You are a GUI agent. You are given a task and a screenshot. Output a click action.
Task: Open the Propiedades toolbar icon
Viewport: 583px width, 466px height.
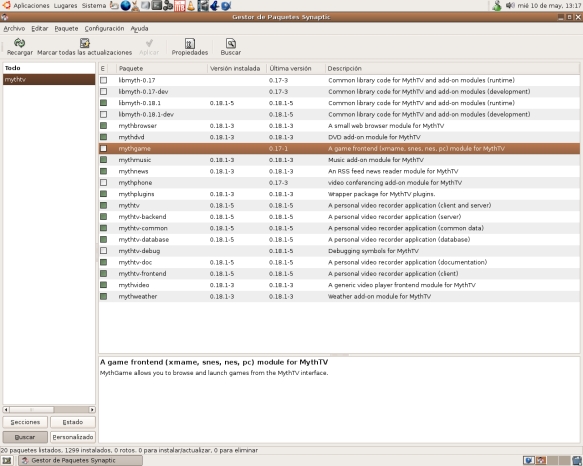190,43
